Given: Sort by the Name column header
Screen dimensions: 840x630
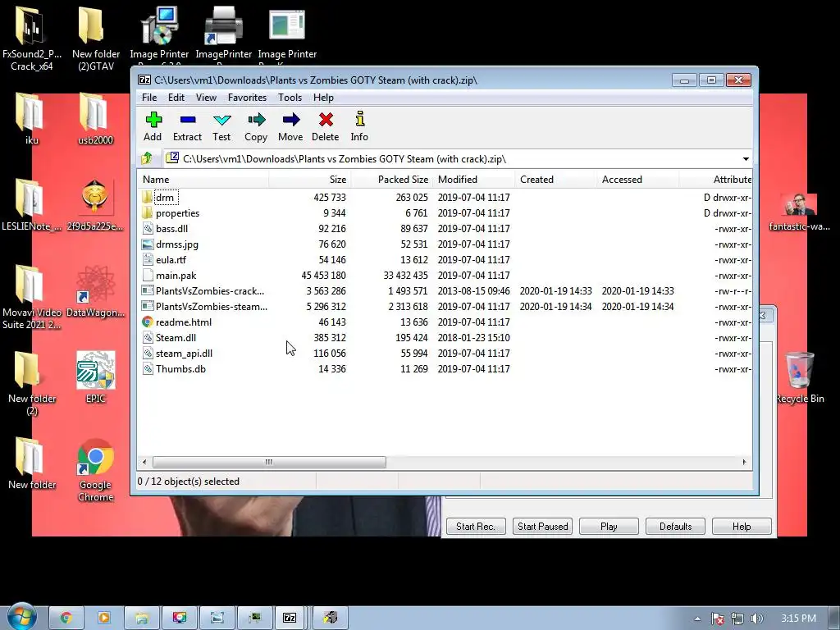Looking at the screenshot, I should pos(203,180).
